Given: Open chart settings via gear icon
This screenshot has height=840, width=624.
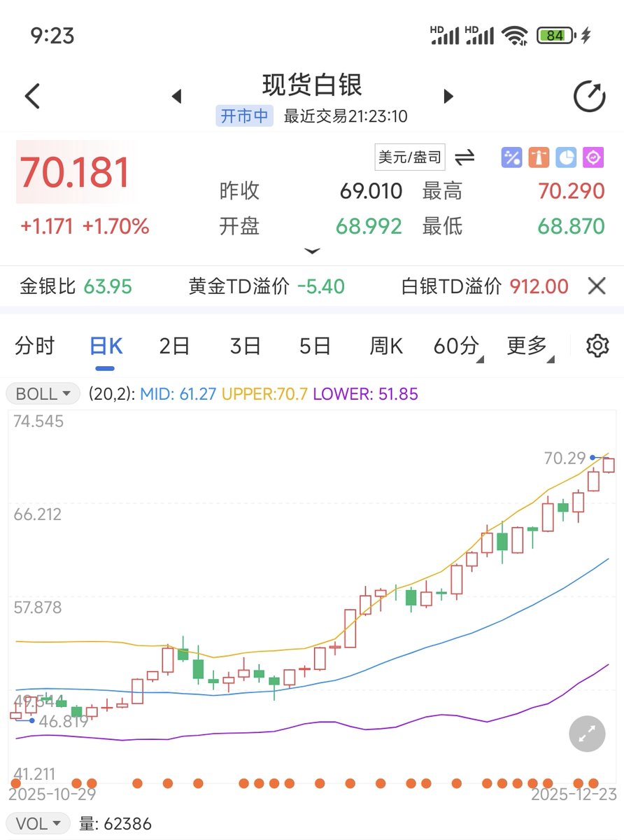Looking at the screenshot, I should click(597, 345).
